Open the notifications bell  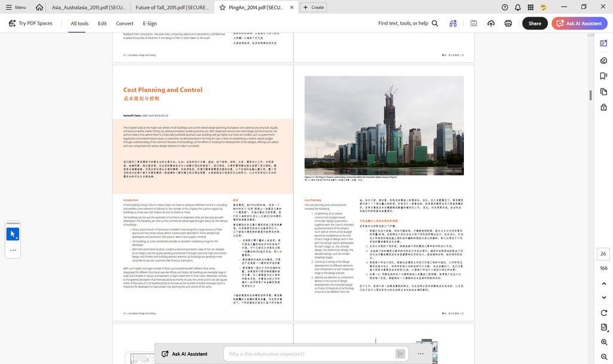[518, 7]
